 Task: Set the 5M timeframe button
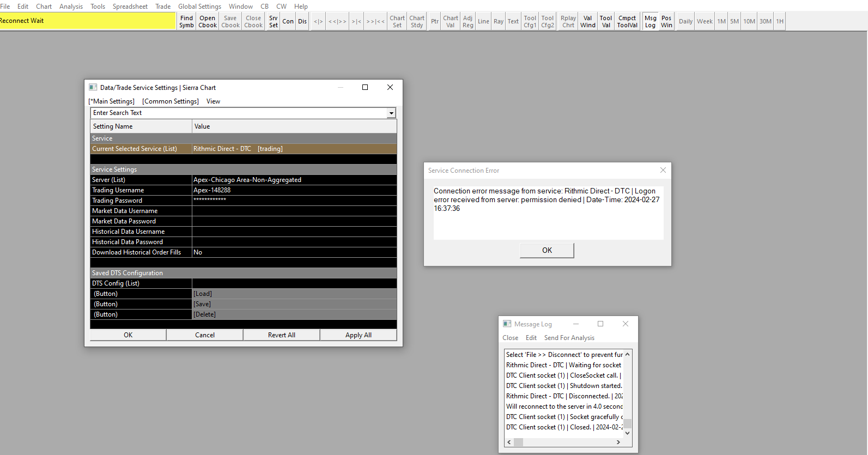[735, 21]
